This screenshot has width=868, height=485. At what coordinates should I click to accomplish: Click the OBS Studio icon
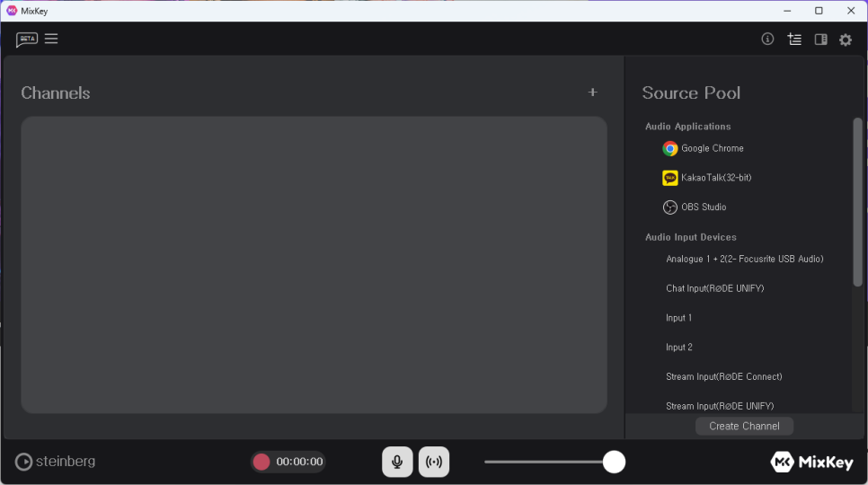[x=669, y=207]
